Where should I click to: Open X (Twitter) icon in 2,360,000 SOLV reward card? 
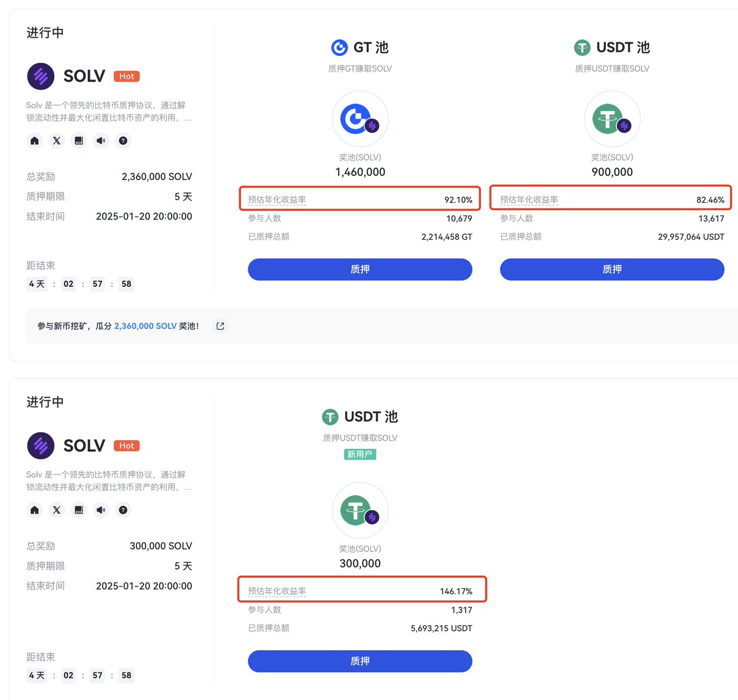[x=57, y=141]
